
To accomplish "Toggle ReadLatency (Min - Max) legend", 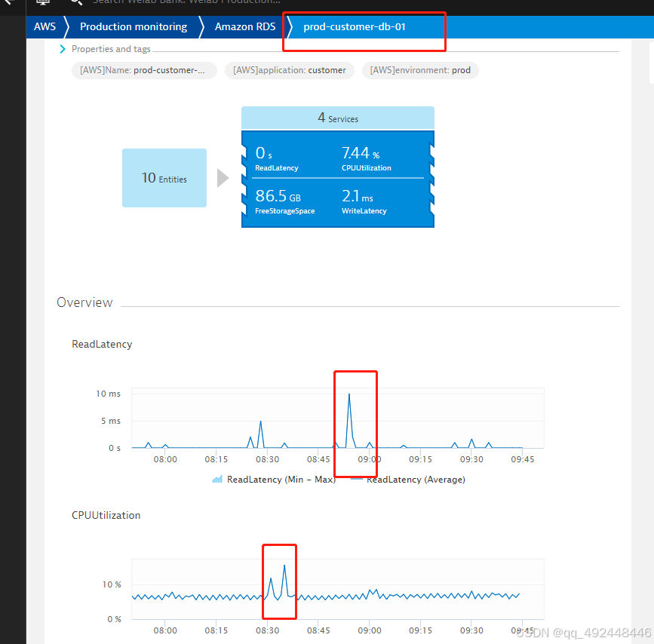I will point(274,480).
